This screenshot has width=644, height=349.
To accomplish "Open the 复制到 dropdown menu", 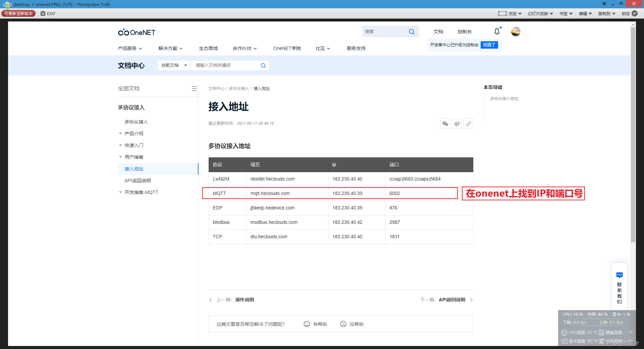I will click(607, 13).
